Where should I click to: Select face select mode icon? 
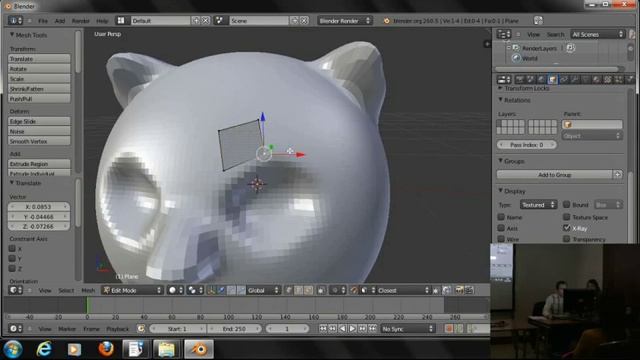tap(309, 290)
